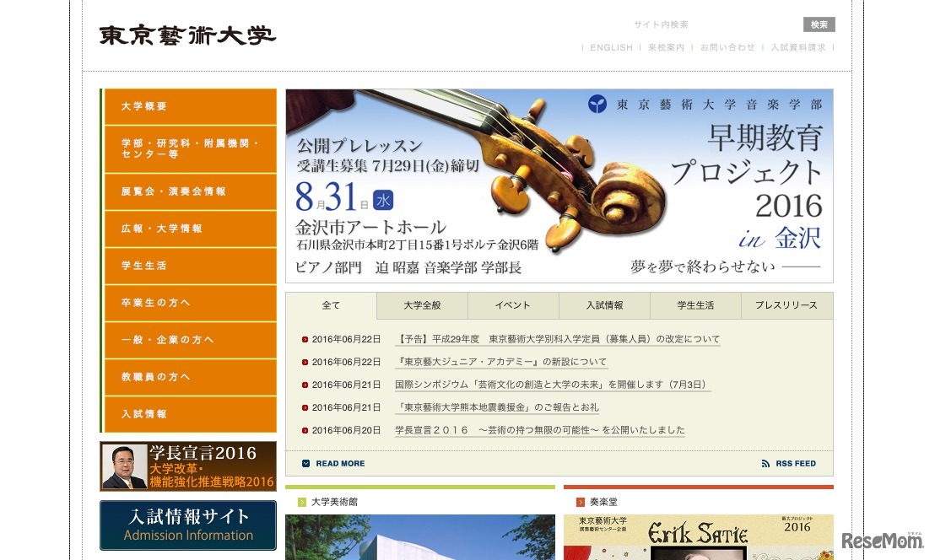Viewport: 935px width, 560px height.
Task: Open the 国際シンポジウム news article link
Action: [x=553, y=385]
